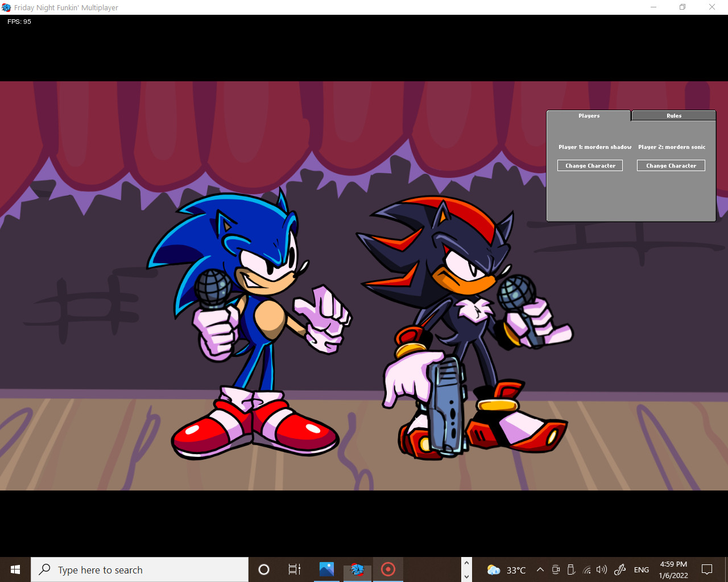The width and height of the screenshot is (728, 582).
Task: Click the safely remove hardware tray icon
Action: tap(570, 569)
